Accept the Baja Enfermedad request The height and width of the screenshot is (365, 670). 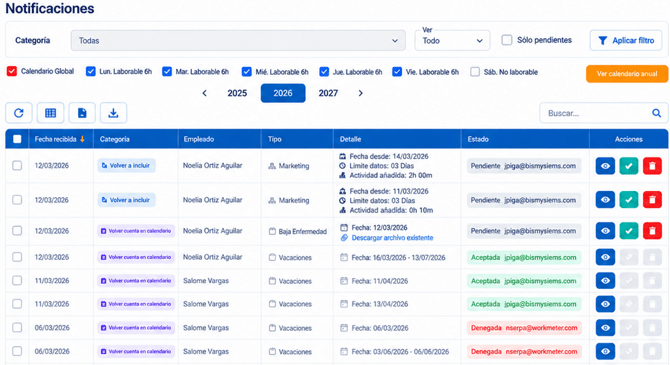629,231
